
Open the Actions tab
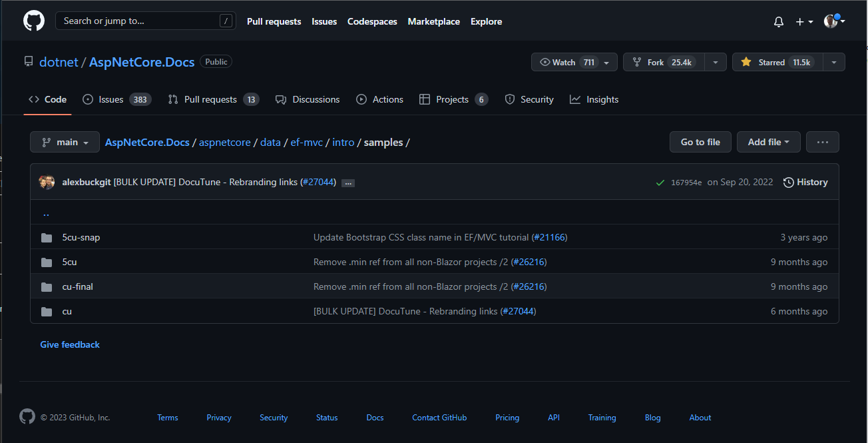[x=379, y=99]
